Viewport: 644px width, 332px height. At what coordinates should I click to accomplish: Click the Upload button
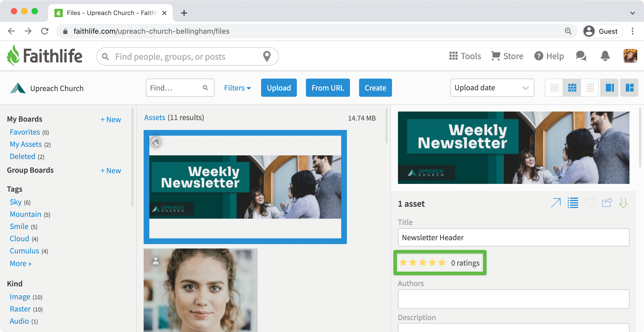tap(279, 88)
